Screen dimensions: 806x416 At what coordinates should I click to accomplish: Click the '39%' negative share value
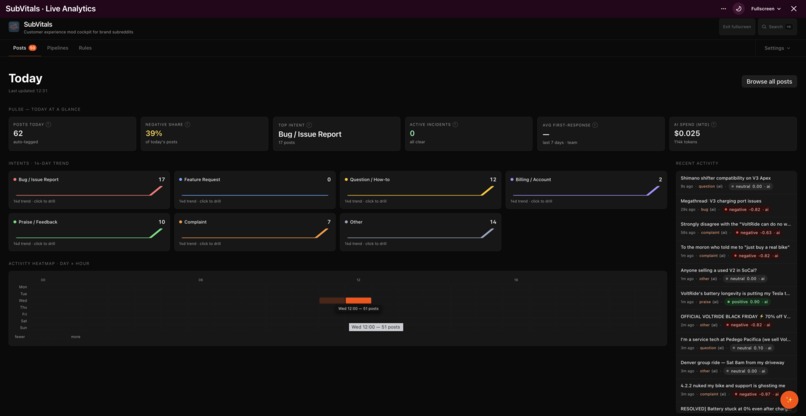click(x=154, y=134)
